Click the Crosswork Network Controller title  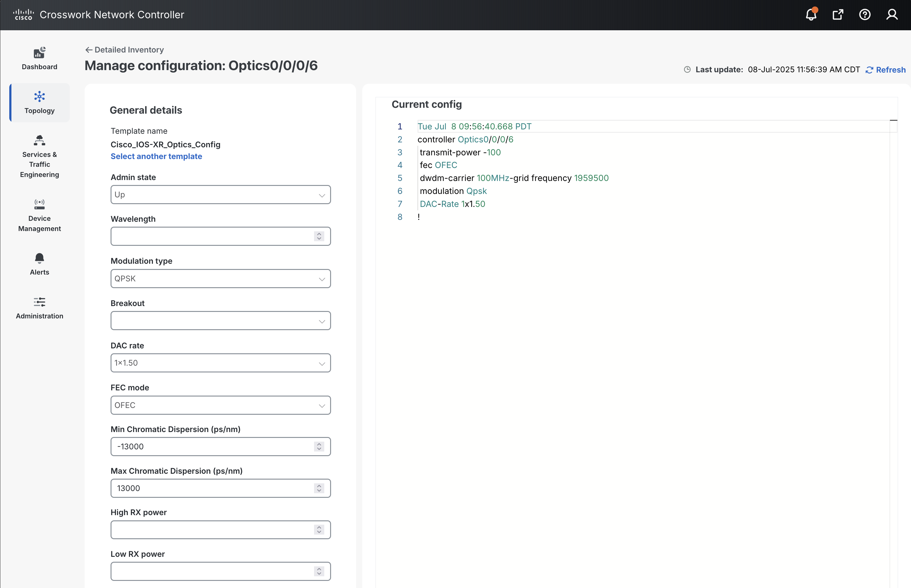[112, 15]
